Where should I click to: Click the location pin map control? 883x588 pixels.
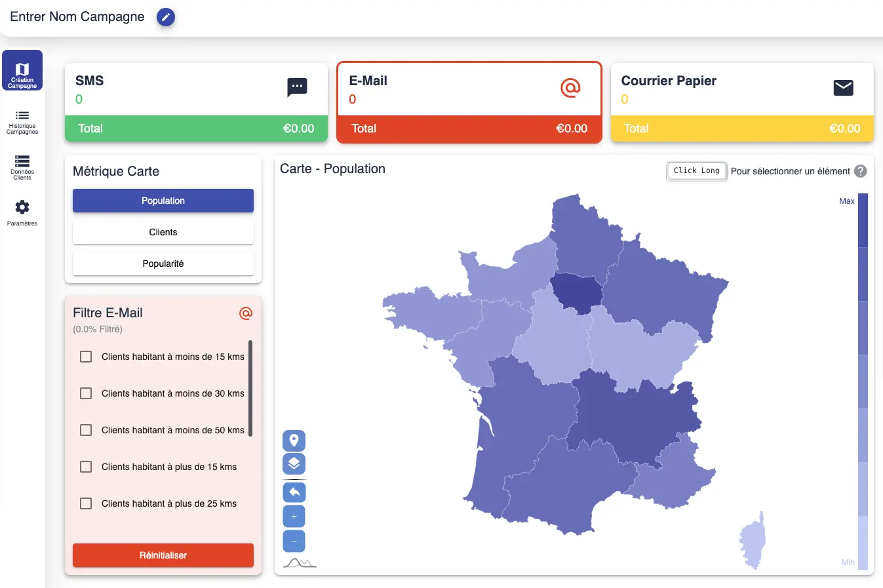pyautogui.click(x=294, y=441)
